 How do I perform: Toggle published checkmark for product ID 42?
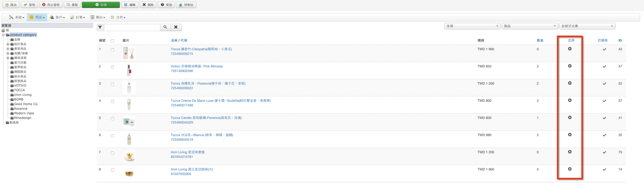[x=604, y=50]
